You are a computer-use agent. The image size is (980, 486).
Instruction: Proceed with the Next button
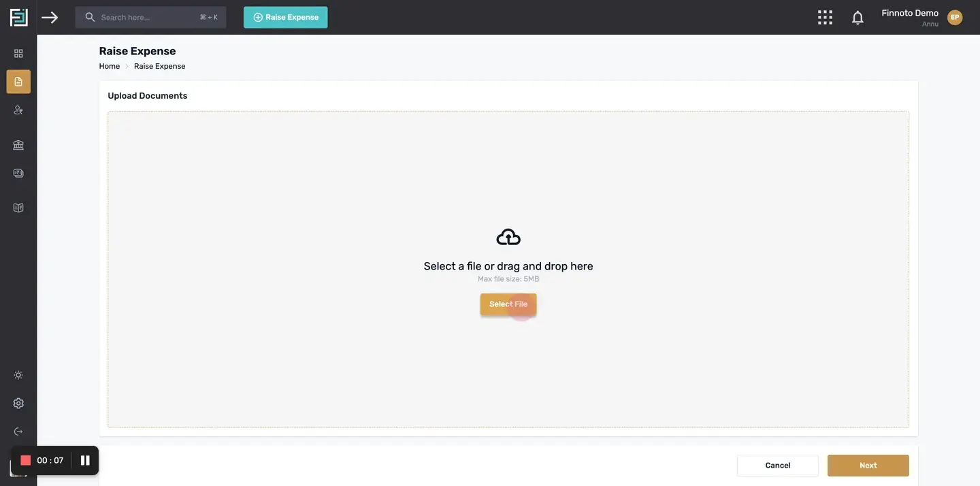click(x=868, y=466)
